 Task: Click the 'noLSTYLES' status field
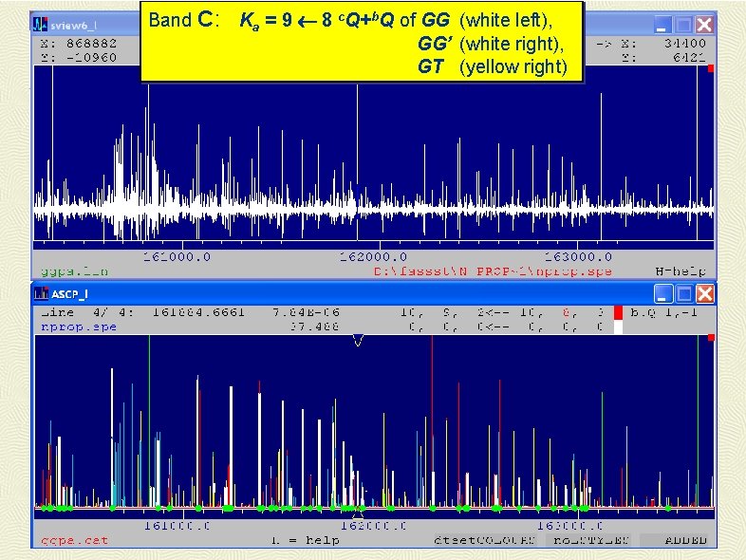click(591, 540)
